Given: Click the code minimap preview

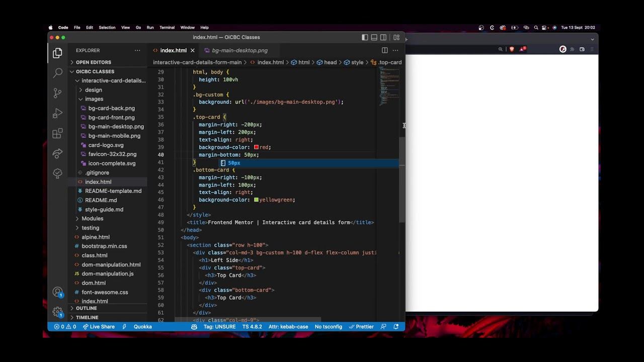Looking at the screenshot, I should (389, 85).
